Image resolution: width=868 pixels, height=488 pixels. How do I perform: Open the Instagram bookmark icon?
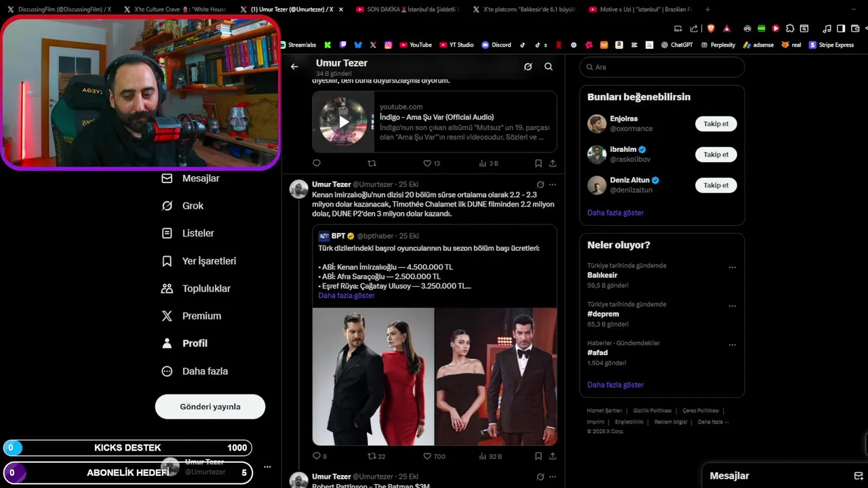(x=389, y=45)
